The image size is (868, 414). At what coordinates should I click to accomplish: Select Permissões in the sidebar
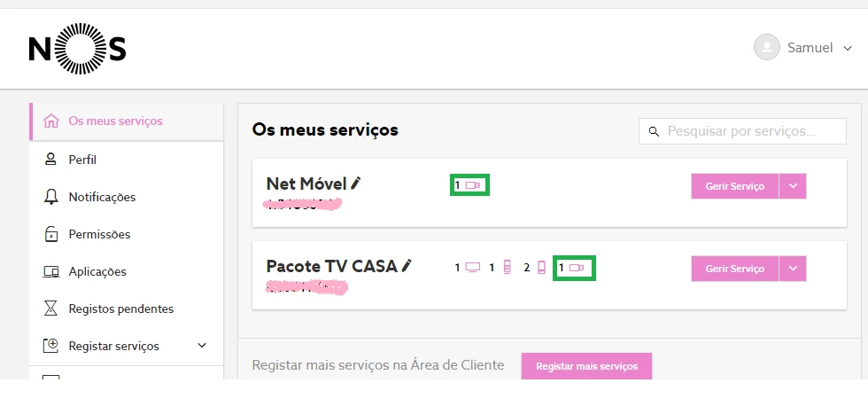pos(99,234)
